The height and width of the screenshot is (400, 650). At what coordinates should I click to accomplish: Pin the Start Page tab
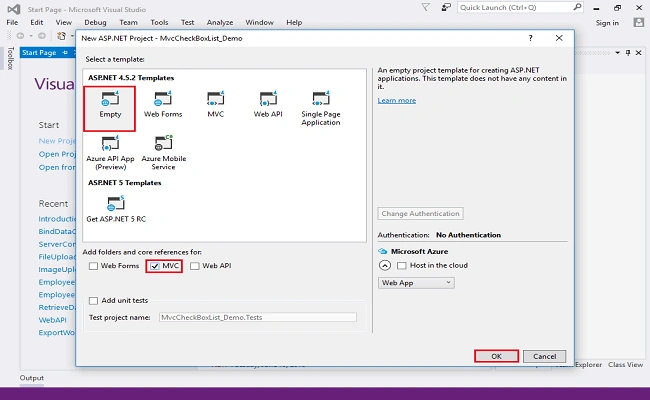tap(65, 52)
